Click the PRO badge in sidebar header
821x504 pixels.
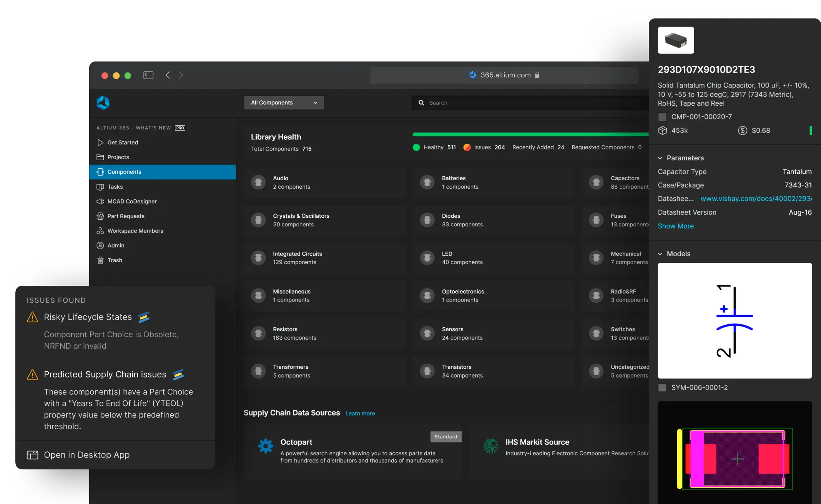click(x=180, y=128)
